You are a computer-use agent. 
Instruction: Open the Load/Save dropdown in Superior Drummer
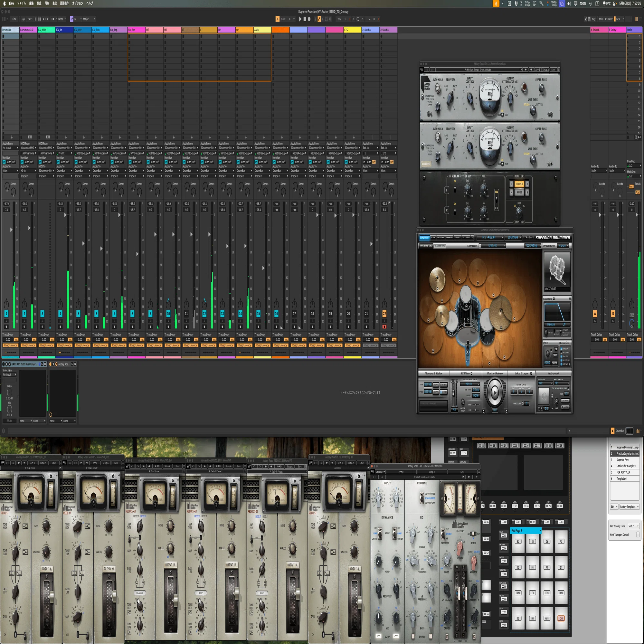pyautogui.click(x=513, y=238)
